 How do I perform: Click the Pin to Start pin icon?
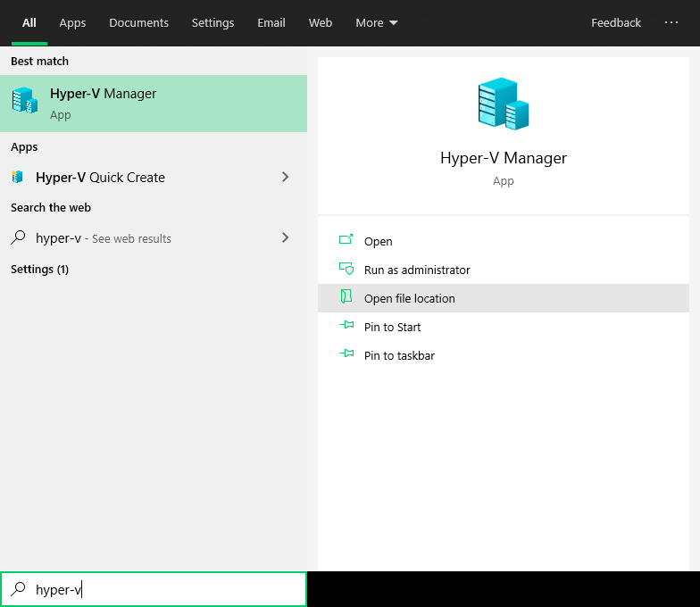point(346,327)
